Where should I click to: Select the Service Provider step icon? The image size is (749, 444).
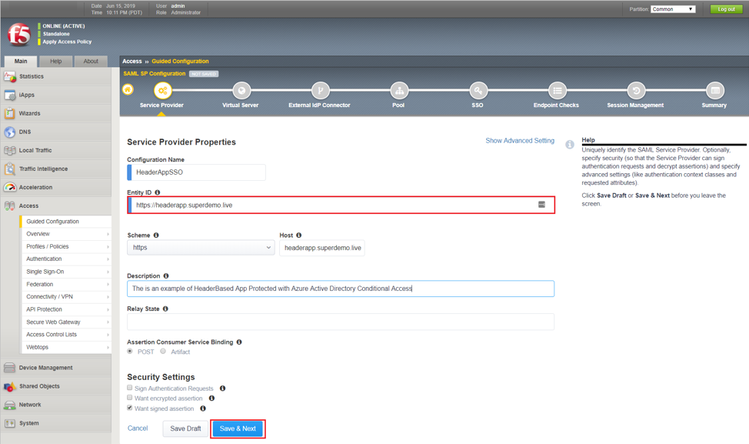(x=162, y=90)
